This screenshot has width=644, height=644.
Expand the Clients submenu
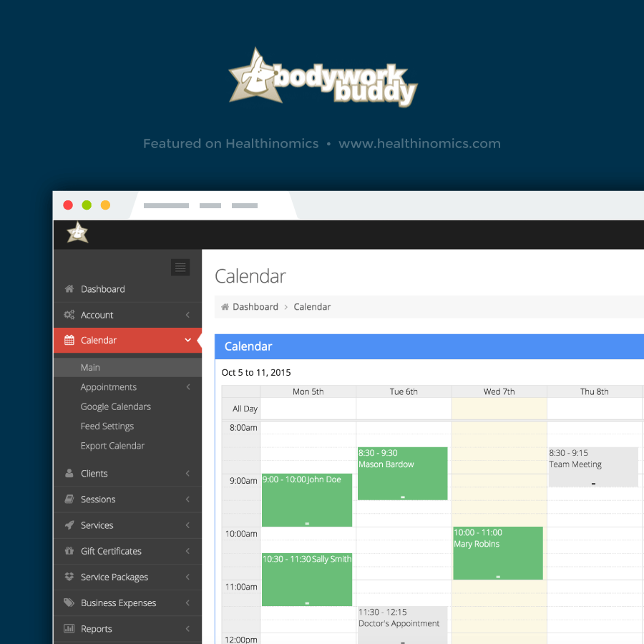[187, 473]
